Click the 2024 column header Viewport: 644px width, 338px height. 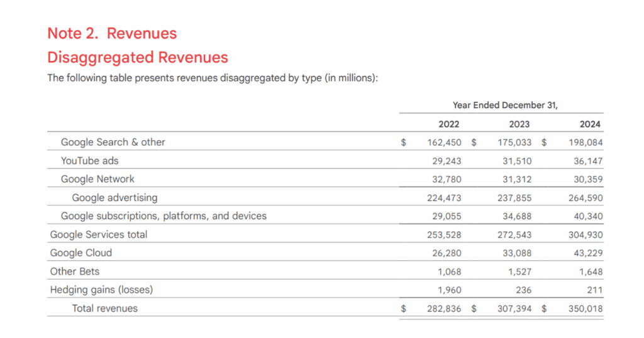591,124
